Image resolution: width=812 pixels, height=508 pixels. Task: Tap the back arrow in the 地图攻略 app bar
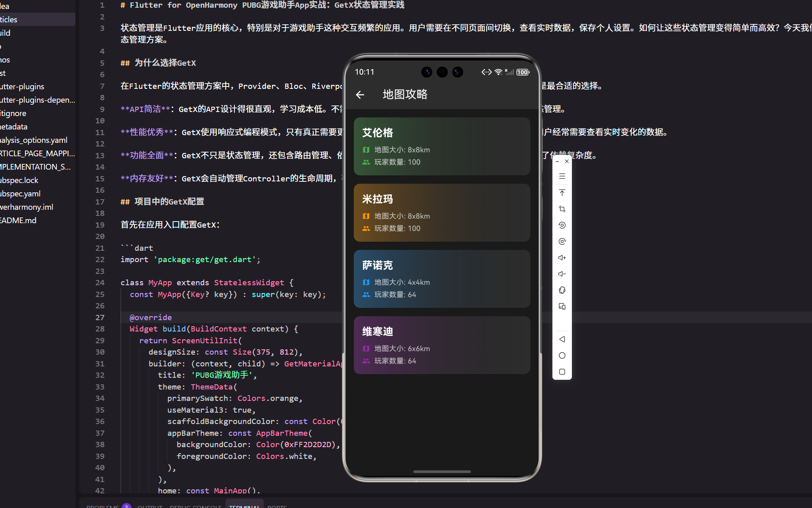click(360, 95)
